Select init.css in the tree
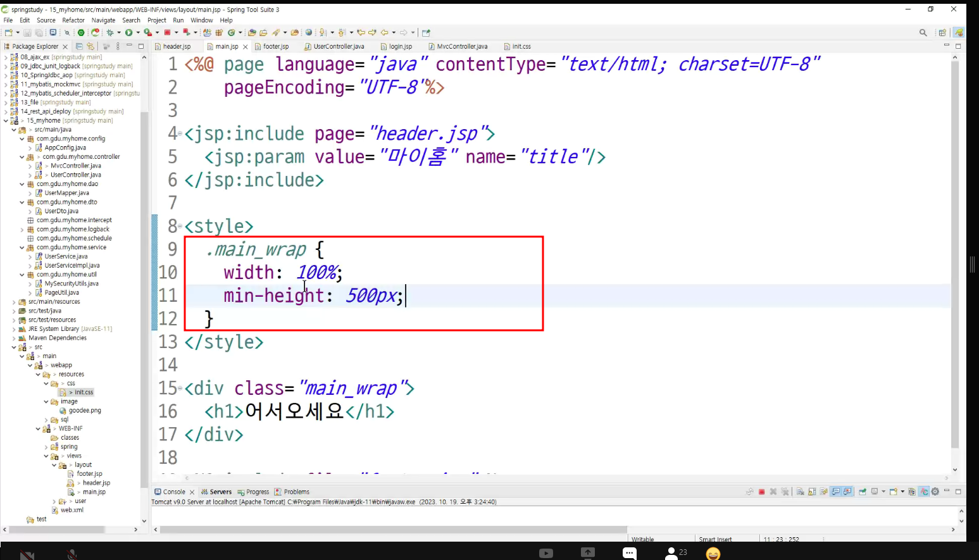 [84, 392]
